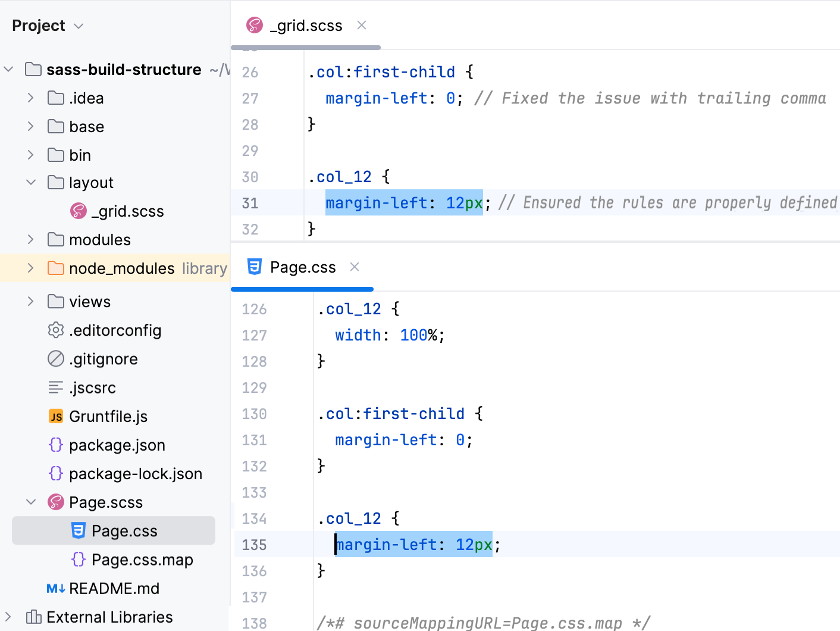Click the External Libraries icon
Image resolution: width=840 pixels, height=631 pixels.
(x=34, y=617)
